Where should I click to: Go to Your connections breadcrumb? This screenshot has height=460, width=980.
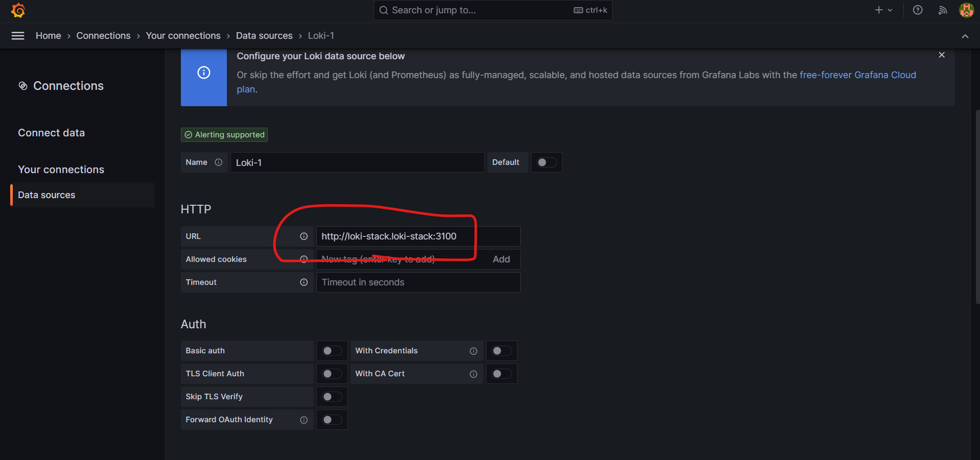(x=183, y=36)
